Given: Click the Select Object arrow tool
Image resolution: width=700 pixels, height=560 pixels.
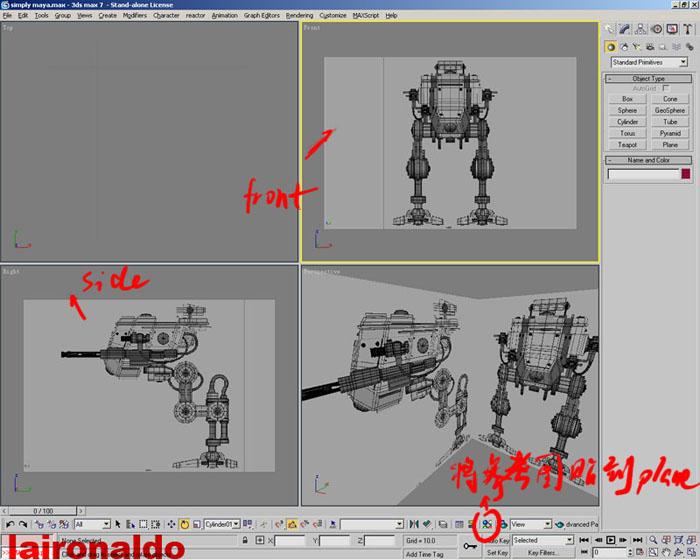Looking at the screenshot, I should 119,524.
